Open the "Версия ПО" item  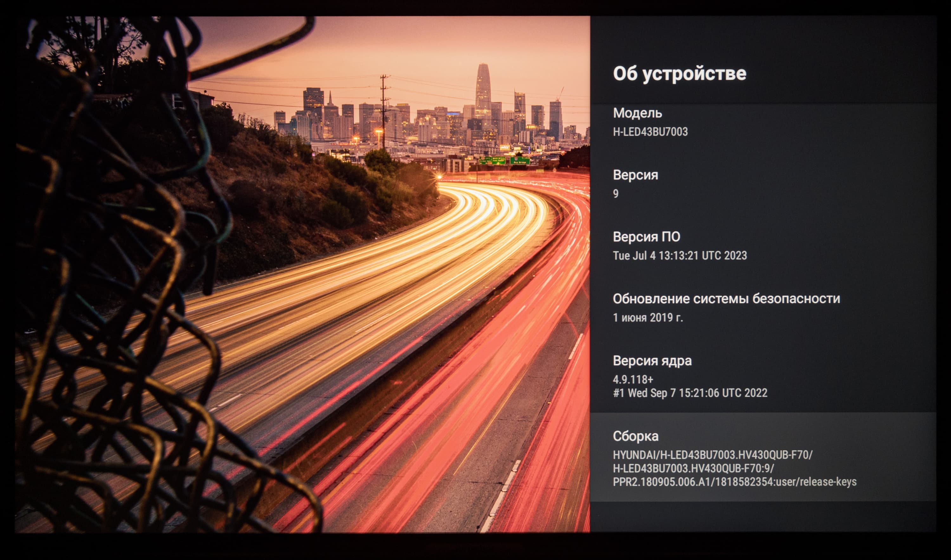coord(646,237)
